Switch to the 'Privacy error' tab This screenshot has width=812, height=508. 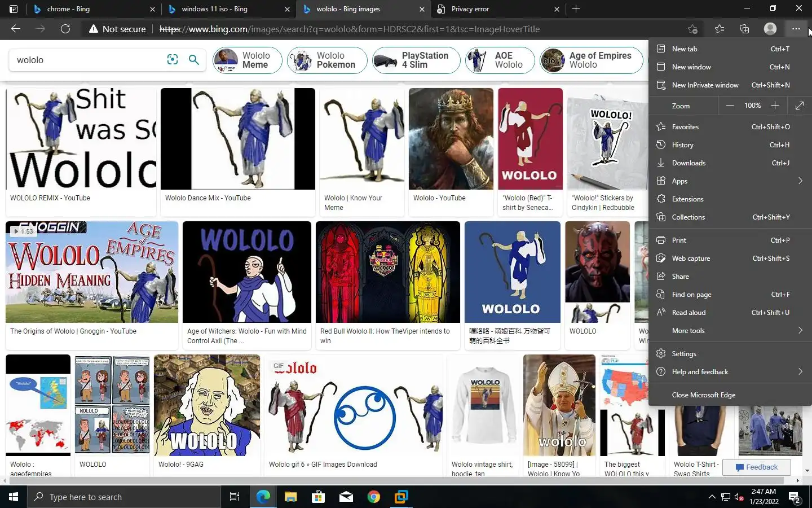pos(498,9)
